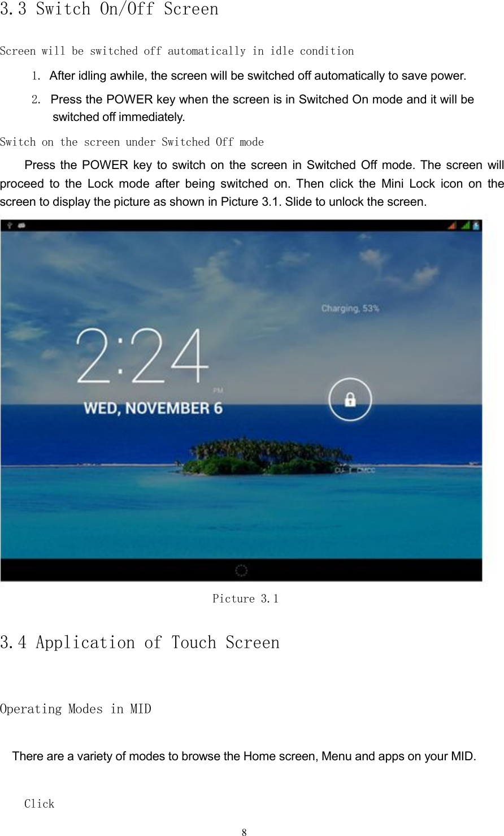Select the notification icon in the status bar
Image resolution: width=504 pixels, height=836 pixels.
tap(21, 224)
